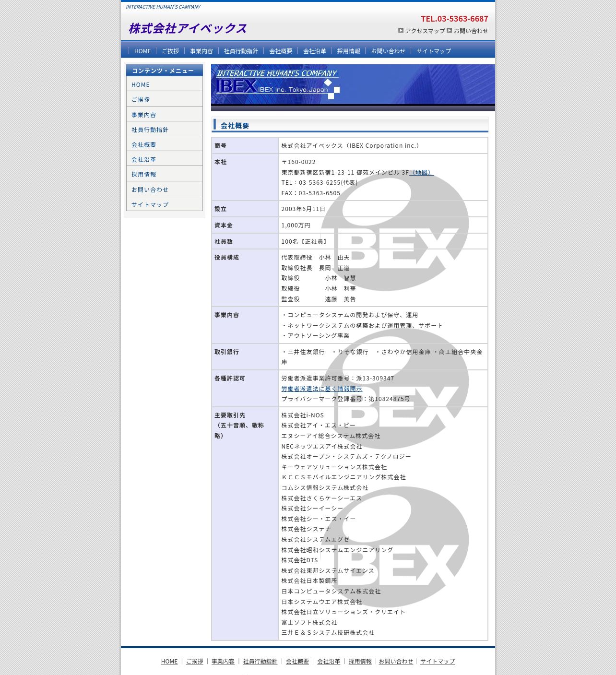Click footer お問い合わせ link
The height and width of the screenshot is (675, 616).
click(396, 661)
